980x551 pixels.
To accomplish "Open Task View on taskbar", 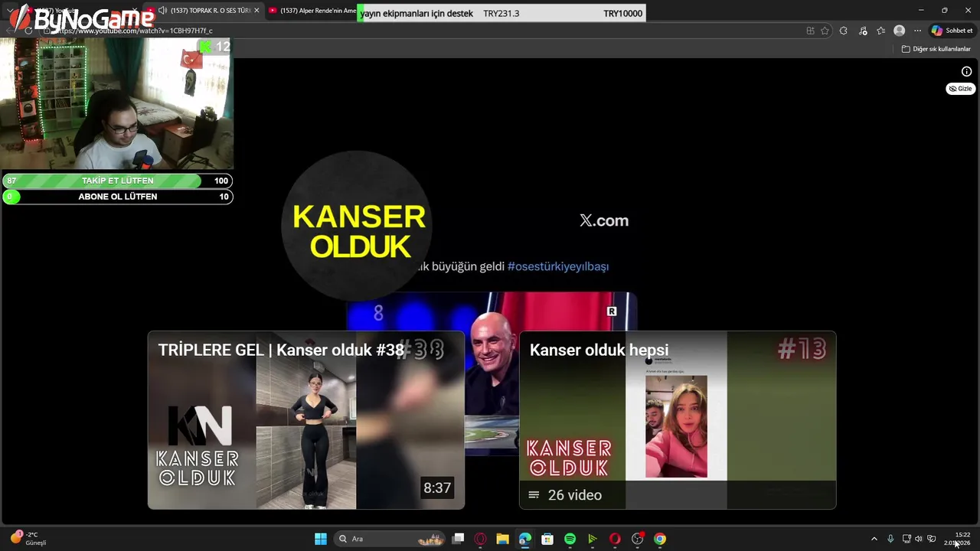I will (458, 539).
